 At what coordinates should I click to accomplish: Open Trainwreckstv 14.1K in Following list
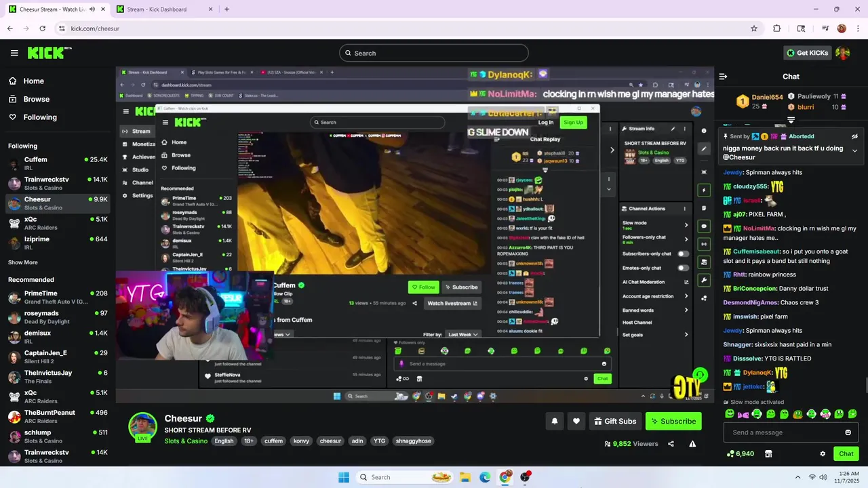pos(58,183)
